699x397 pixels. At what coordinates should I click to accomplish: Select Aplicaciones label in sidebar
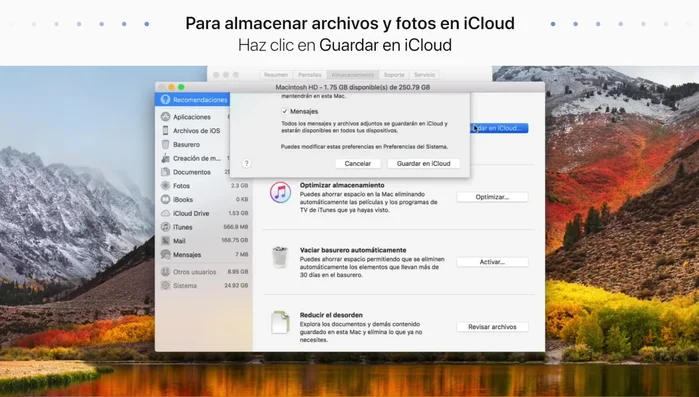[192, 117]
